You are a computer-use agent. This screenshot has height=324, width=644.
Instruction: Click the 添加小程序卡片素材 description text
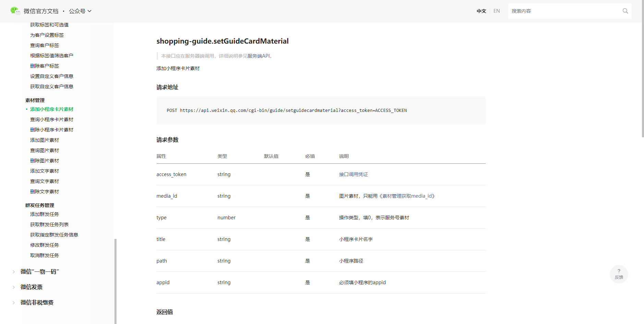(178, 68)
